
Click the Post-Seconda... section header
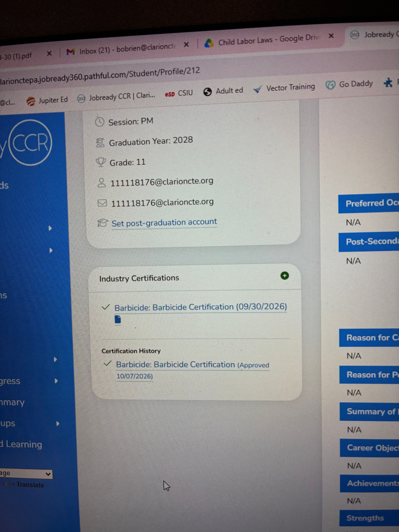369,242
